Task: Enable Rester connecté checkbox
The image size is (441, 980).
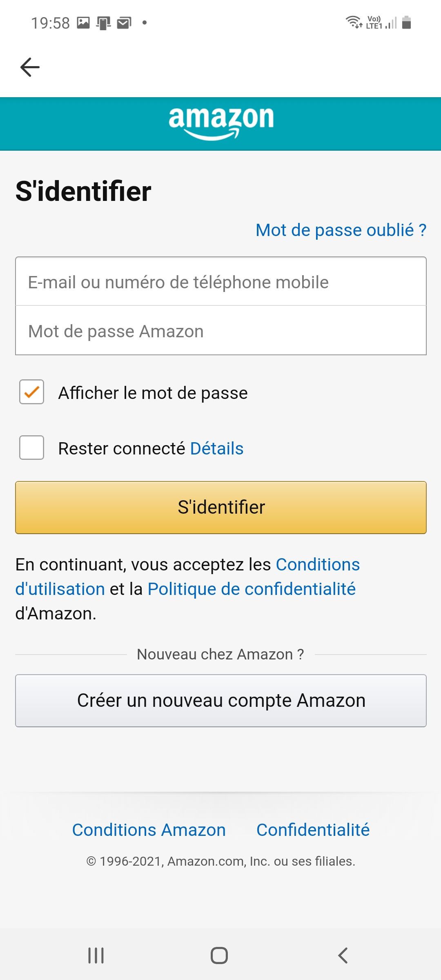Action: tap(32, 448)
